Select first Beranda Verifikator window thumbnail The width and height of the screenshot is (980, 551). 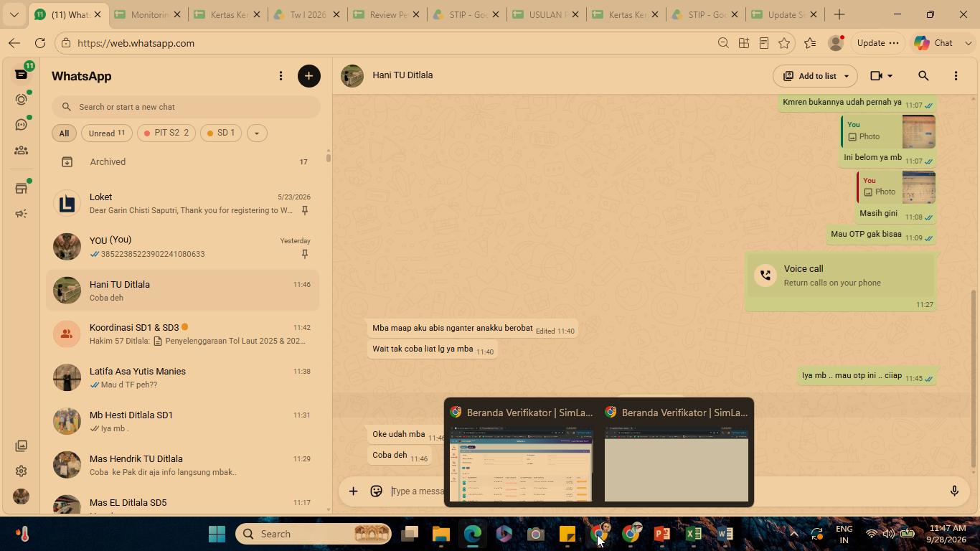[x=521, y=453]
